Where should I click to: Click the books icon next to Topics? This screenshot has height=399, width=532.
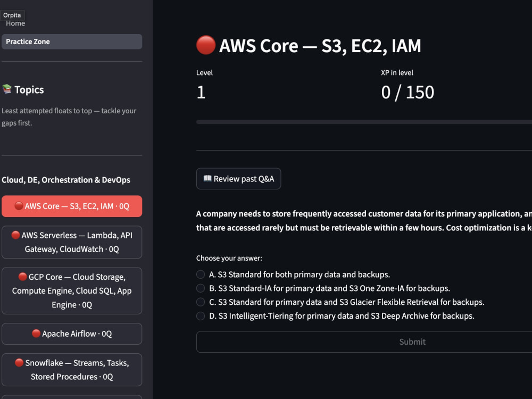(7, 89)
